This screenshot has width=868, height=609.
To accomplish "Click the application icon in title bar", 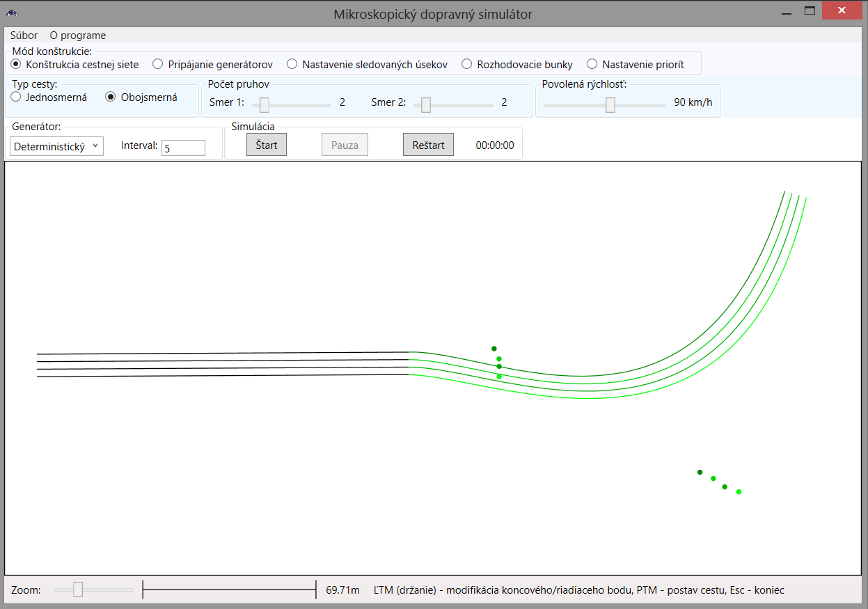I will 13,13.
